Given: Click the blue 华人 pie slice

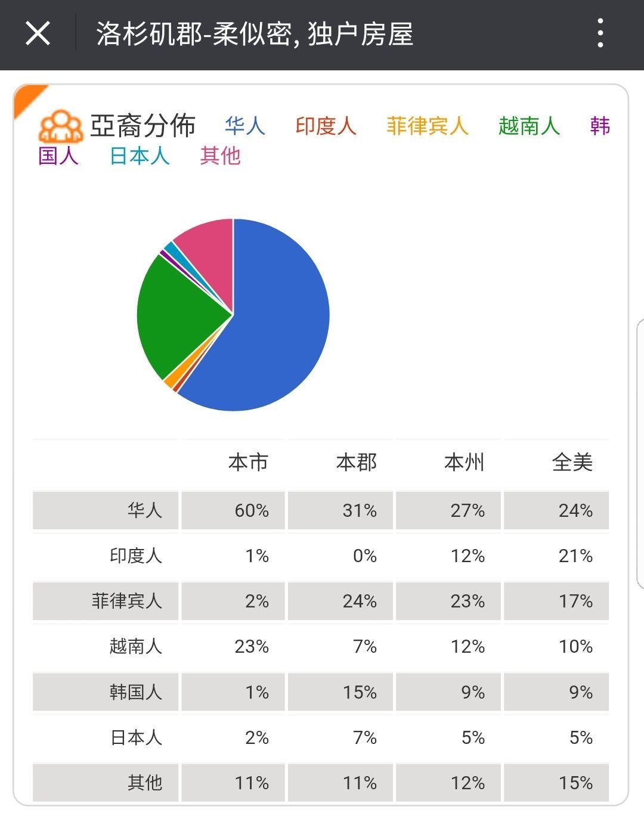Looking at the screenshot, I should [x=280, y=322].
